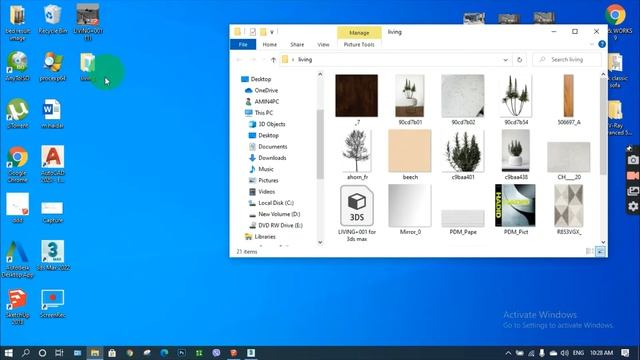Select OneDrive in the navigation pane
The width and height of the screenshot is (640, 360).
(262, 90)
